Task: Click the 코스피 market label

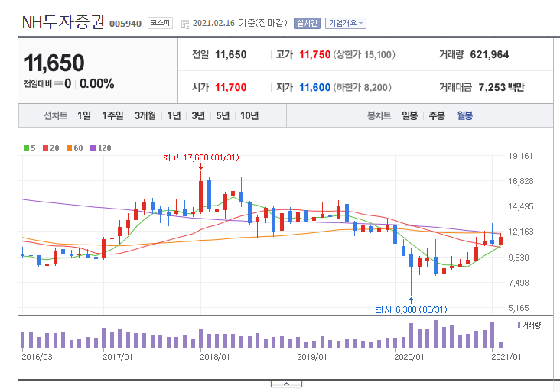Action: pos(160,23)
